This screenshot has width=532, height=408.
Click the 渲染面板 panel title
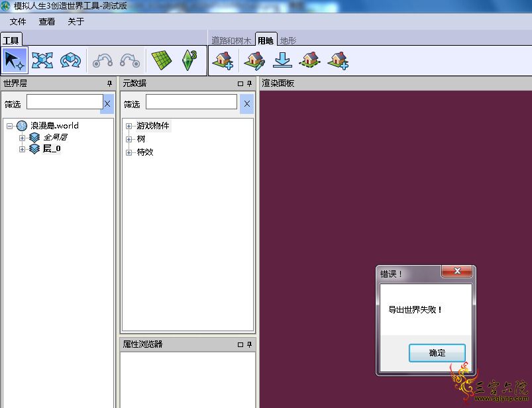coord(278,83)
